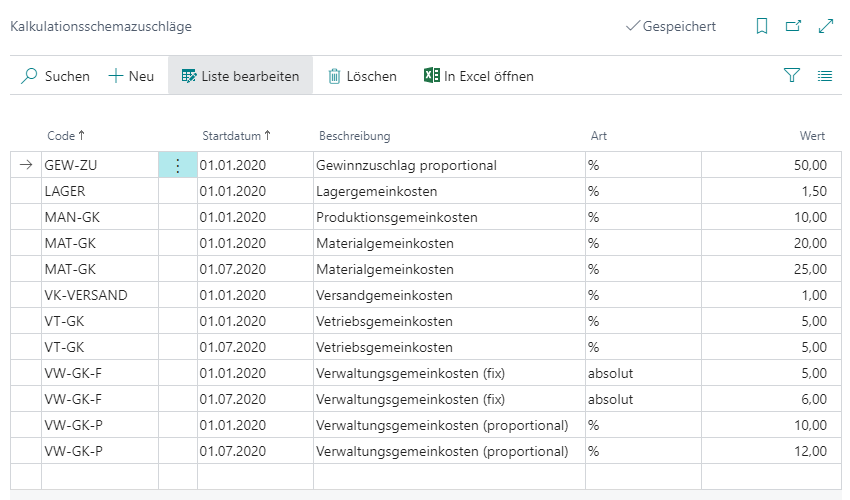Click the empty new row Code cell
This screenshot has width=850, height=500.
click(100, 477)
